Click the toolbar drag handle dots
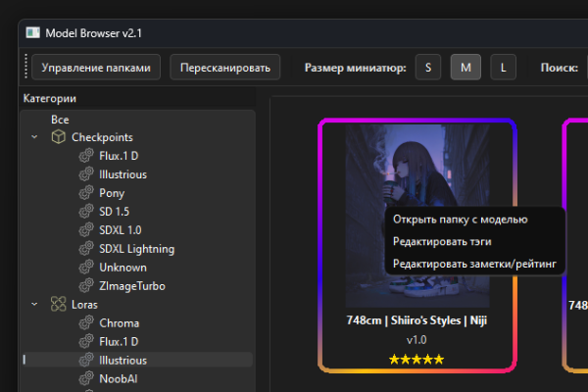 click(x=25, y=67)
